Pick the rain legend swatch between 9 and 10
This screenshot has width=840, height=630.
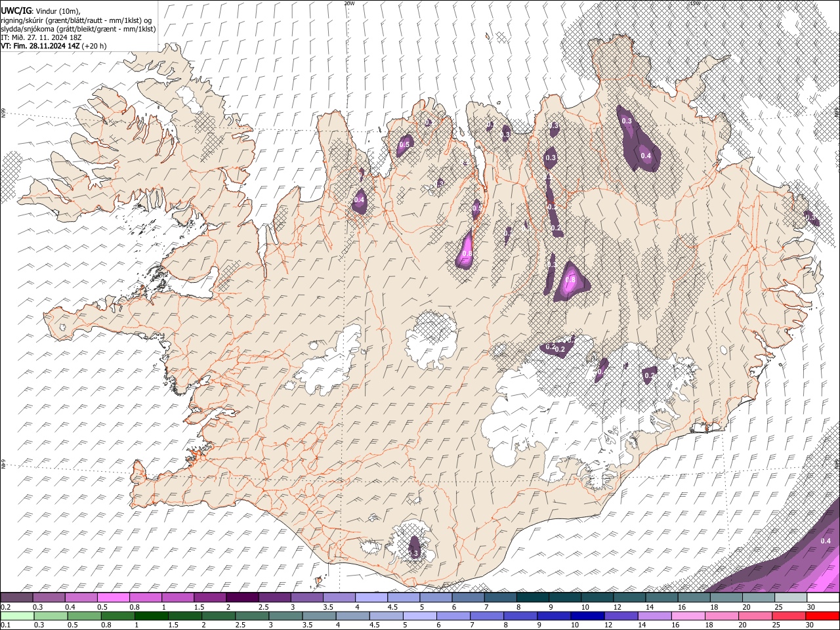[553, 616]
